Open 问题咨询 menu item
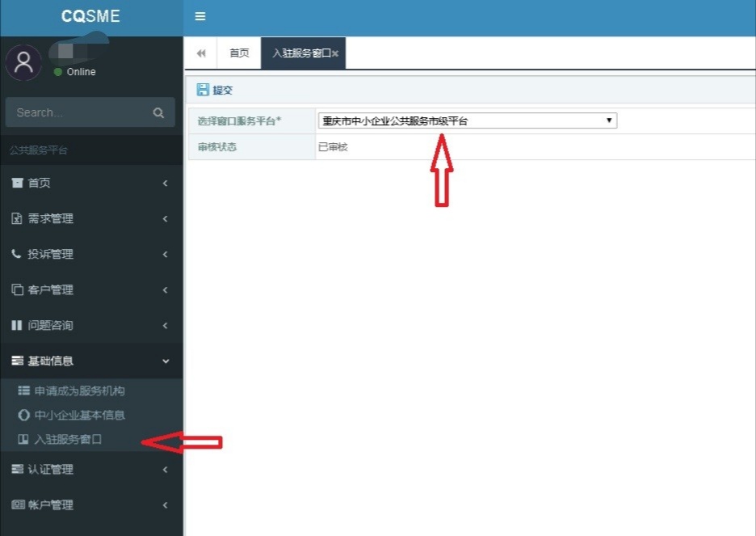 tap(91, 325)
